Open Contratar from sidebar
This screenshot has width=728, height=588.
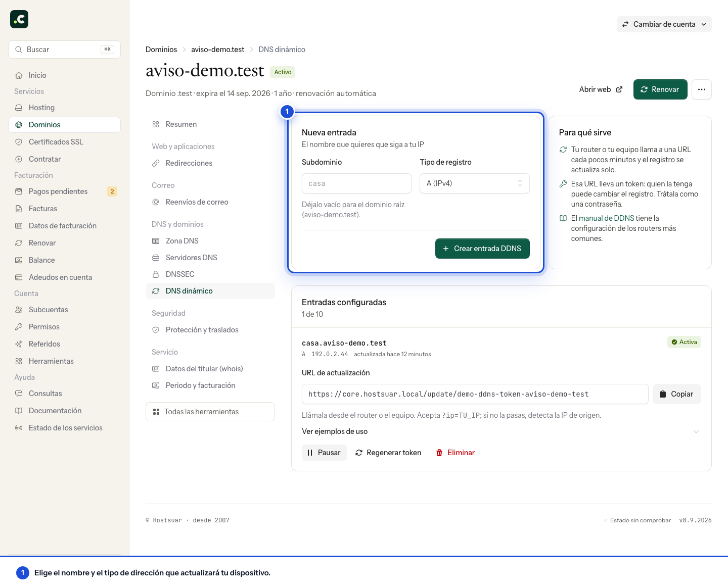click(64, 159)
